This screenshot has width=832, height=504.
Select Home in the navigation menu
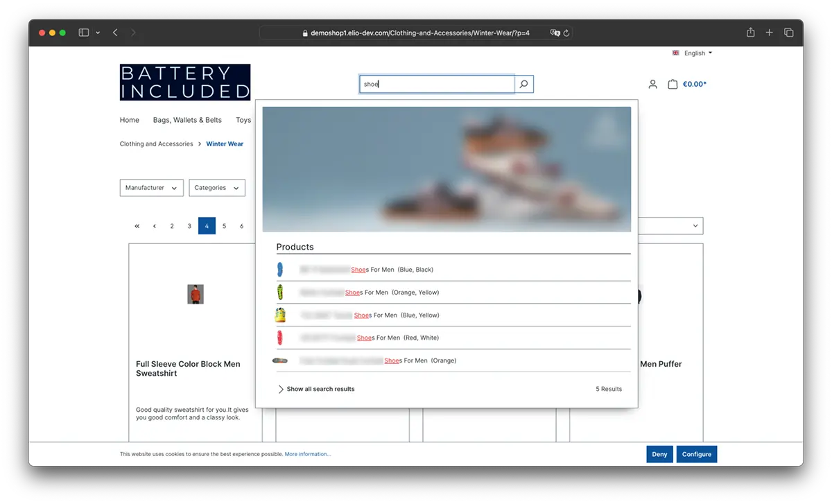[x=129, y=120]
